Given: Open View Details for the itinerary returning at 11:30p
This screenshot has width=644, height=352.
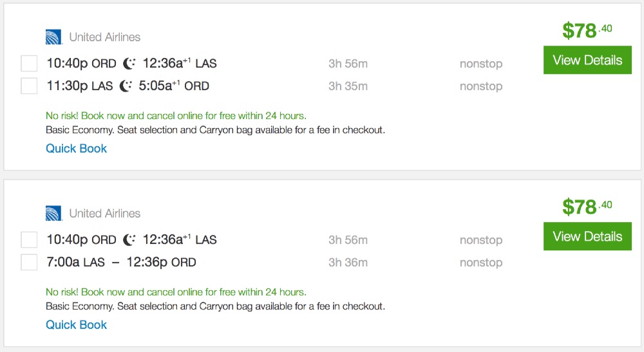Looking at the screenshot, I should pyautogui.click(x=587, y=60).
